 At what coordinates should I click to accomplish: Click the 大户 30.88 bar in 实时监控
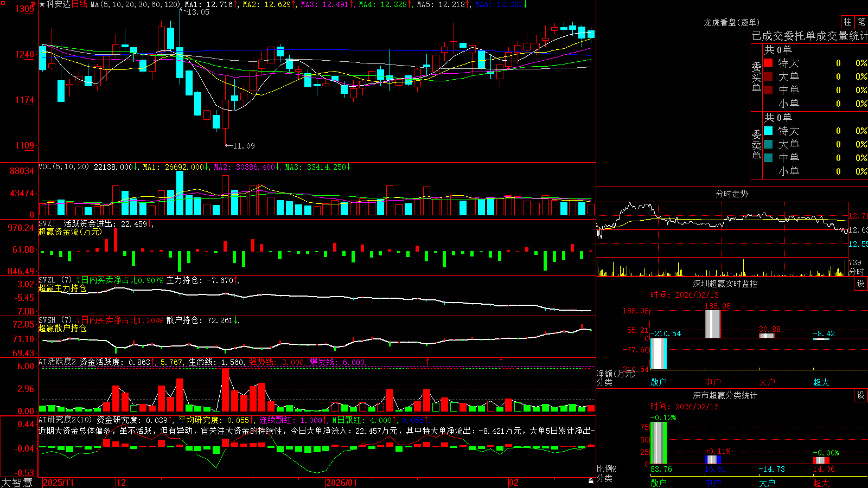click(767, 336)
